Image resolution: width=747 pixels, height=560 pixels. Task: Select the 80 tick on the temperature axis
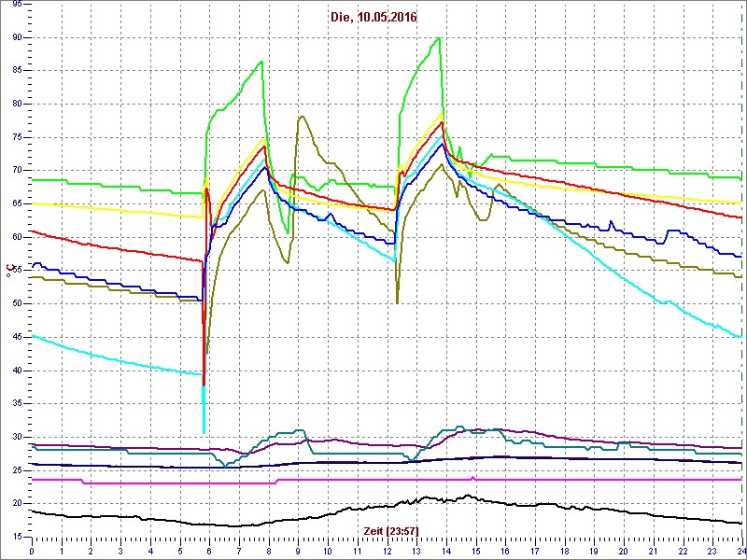click(x=16, y=105)
